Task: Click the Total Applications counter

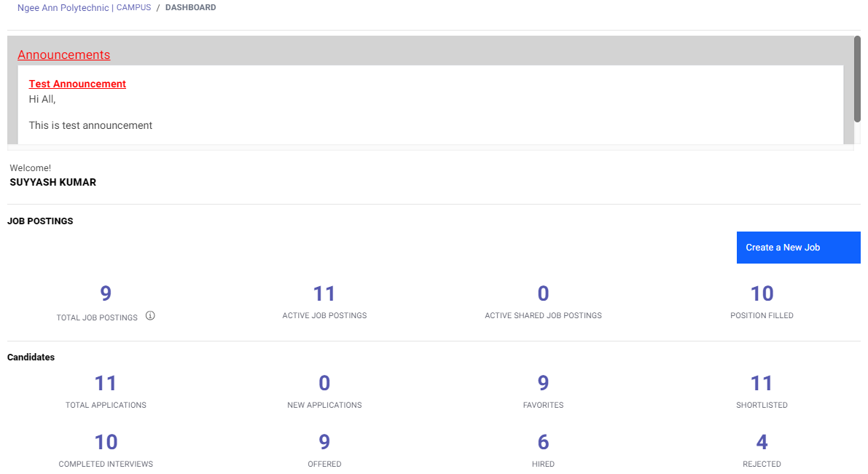Action: point(106,382)
